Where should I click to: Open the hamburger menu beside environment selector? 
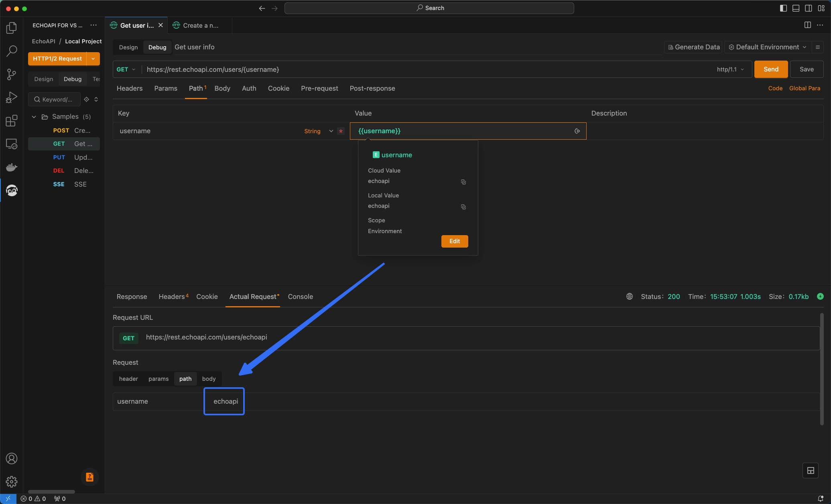pos(818,47)
